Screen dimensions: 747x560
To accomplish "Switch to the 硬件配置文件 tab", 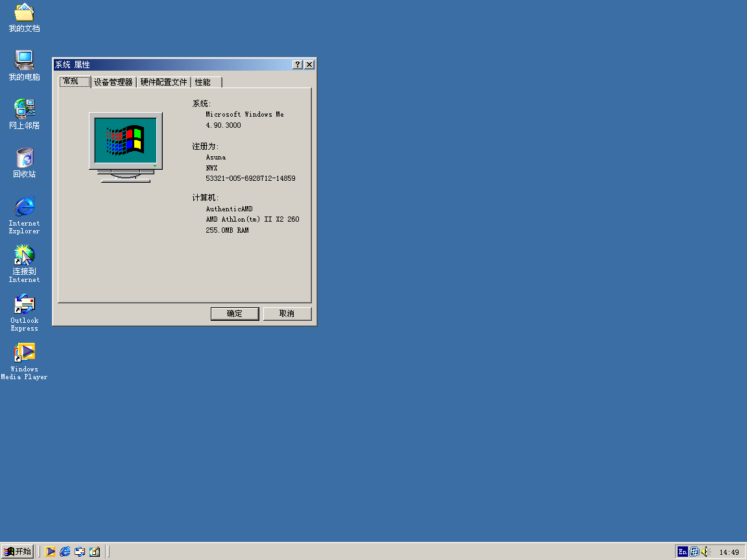I will [x=164, y=82].
